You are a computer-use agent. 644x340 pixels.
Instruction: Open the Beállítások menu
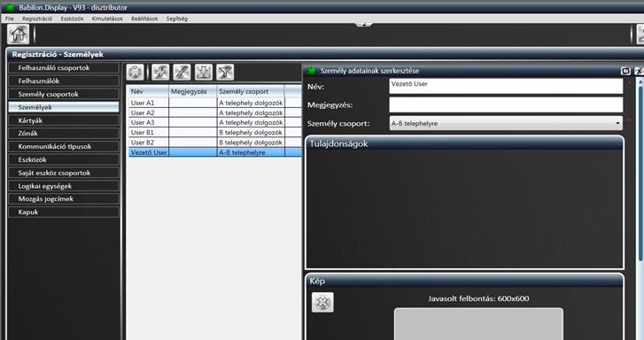(x=144, y=19)
